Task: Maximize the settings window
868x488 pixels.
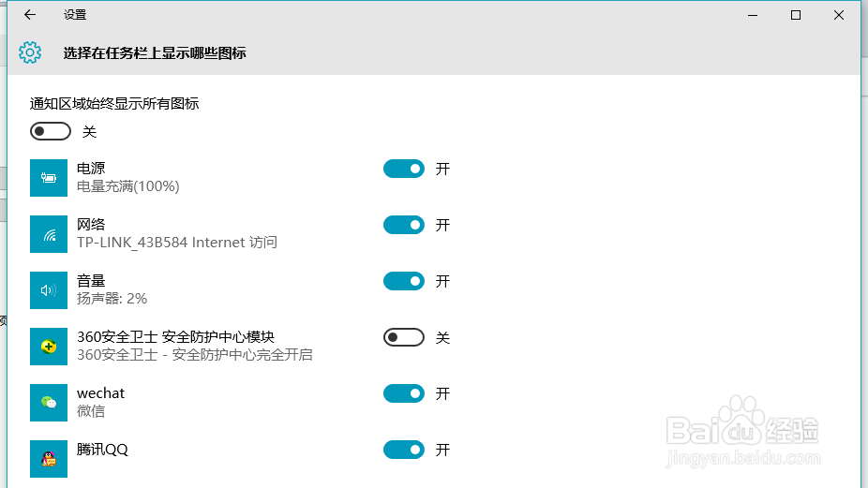Action: point(796,15)
